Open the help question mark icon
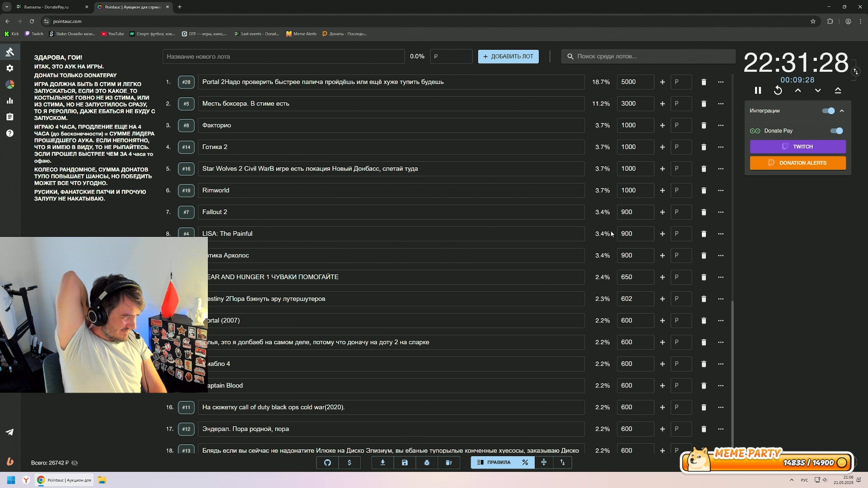 point(10,133)
